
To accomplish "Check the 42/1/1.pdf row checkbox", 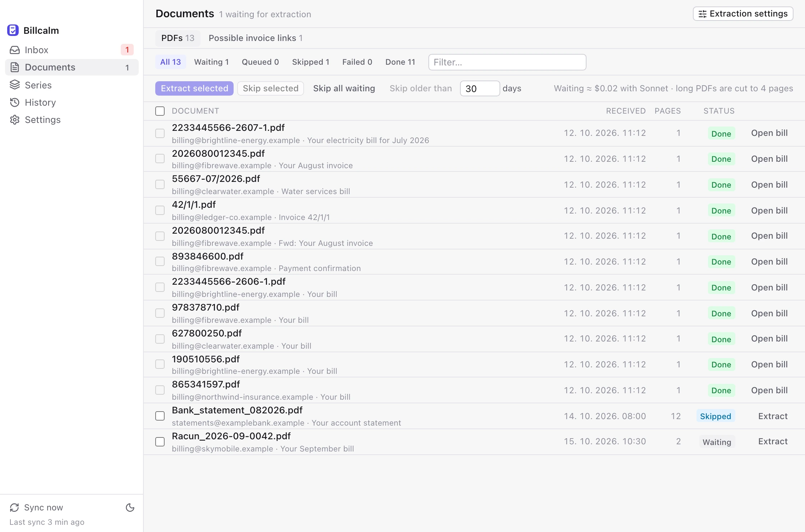I will click(160, 210).
